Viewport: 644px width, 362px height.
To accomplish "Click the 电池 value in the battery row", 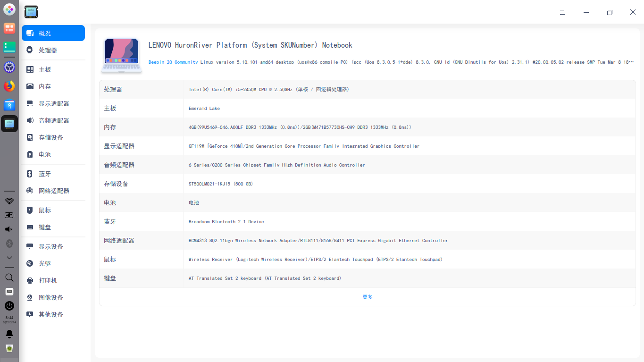I will [194, 202].
